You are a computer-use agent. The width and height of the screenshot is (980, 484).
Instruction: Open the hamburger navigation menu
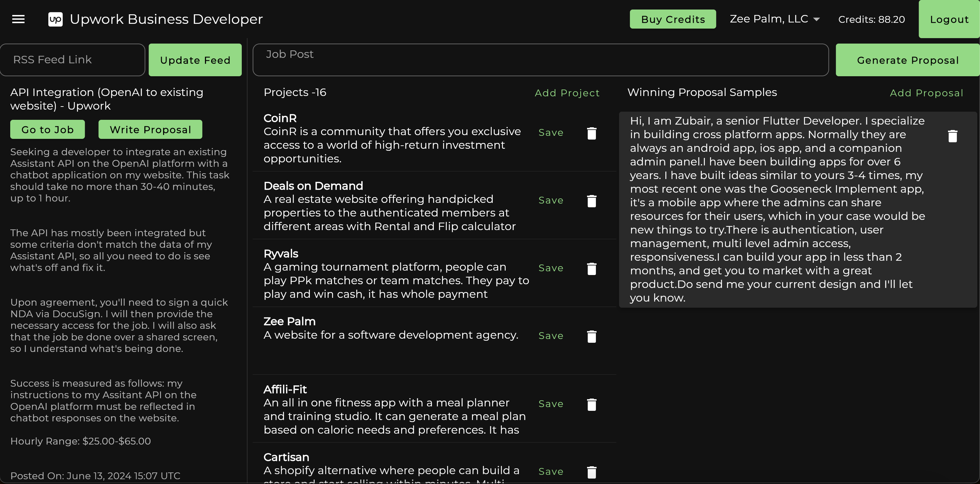coord(18,19)
